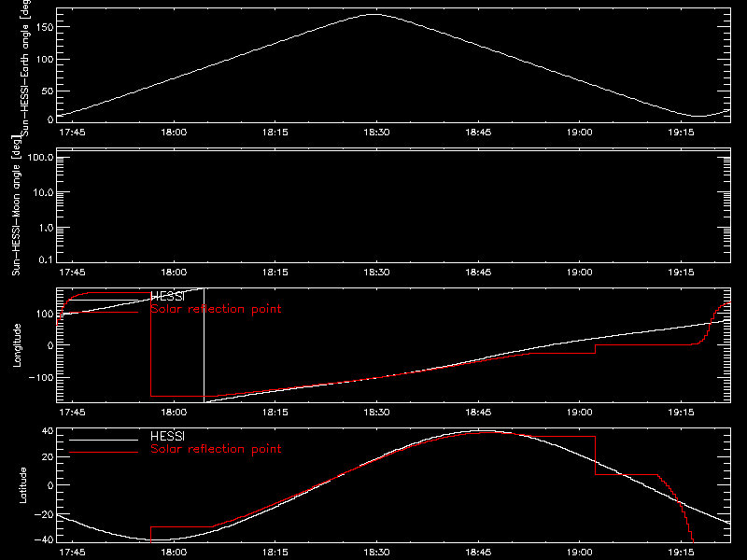
Task: Select the -100 tick on Longitude axis
Action: pyautogui.click(x=41, y=377)
